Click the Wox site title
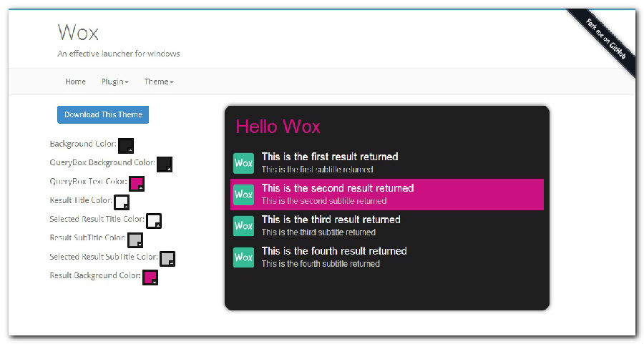 coord(78,32)
